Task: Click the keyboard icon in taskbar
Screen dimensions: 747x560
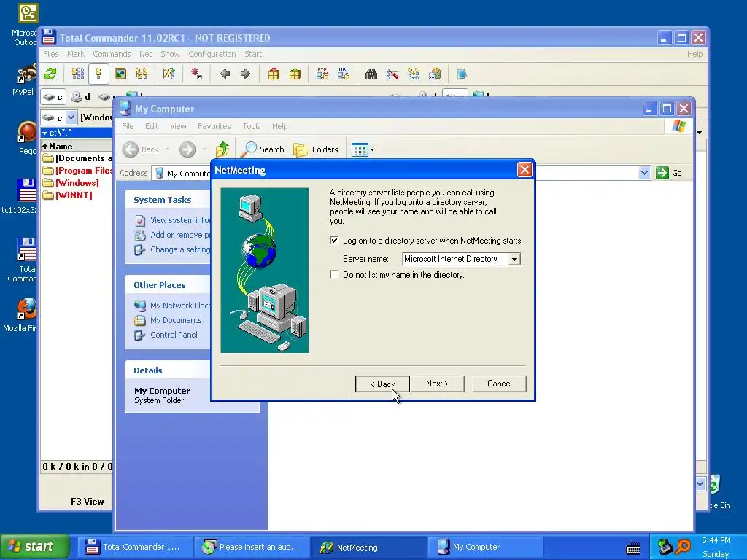Action: click(x=633, y=548)
